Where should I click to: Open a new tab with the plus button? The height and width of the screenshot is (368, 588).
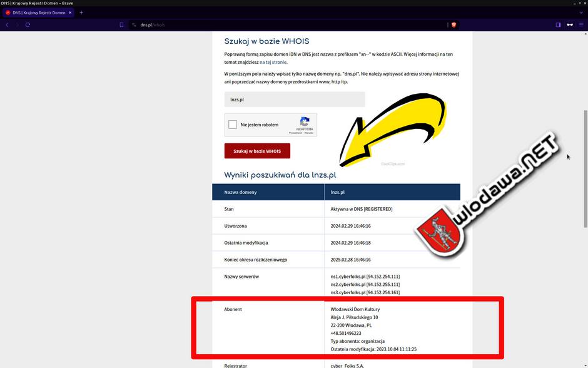coord(81,12)
